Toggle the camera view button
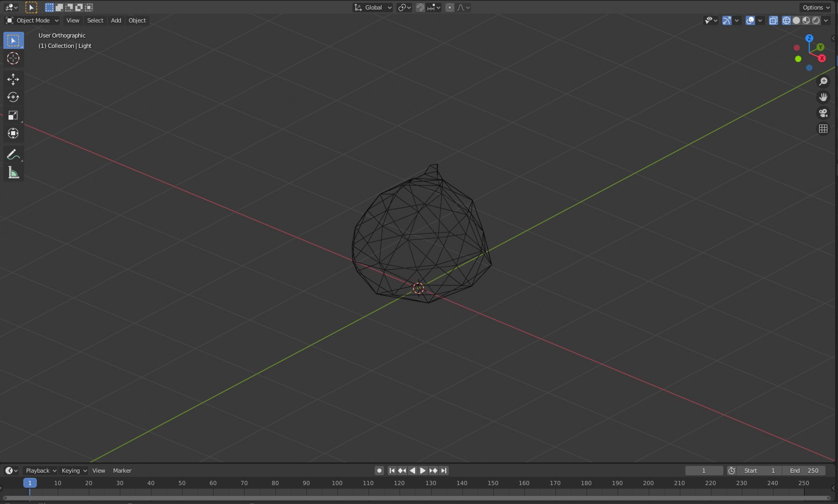 823,113
